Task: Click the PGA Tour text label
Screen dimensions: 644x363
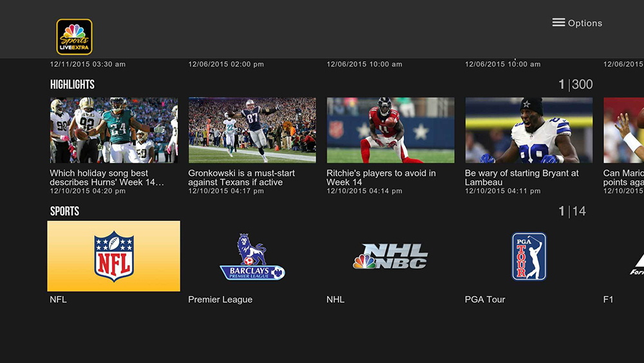Action: click(485, 299)
